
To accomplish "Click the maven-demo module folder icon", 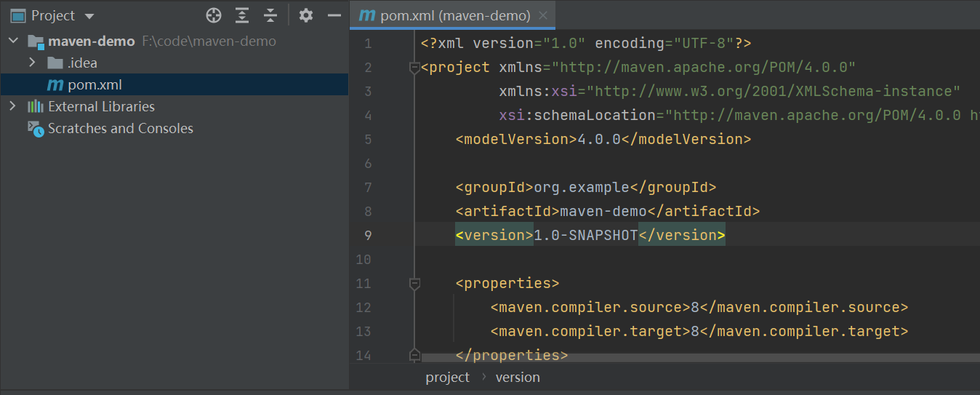I will tap(36, 41).
